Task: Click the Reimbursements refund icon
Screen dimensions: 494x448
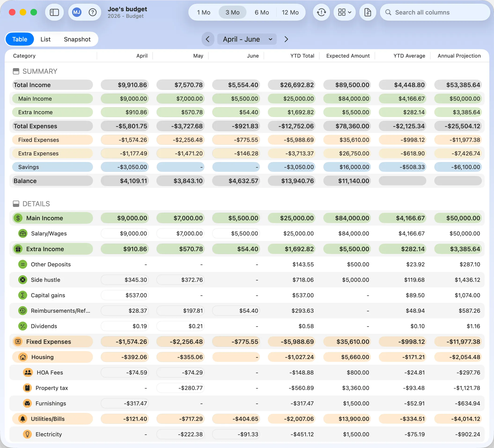Action: click(x=23, y=311)
